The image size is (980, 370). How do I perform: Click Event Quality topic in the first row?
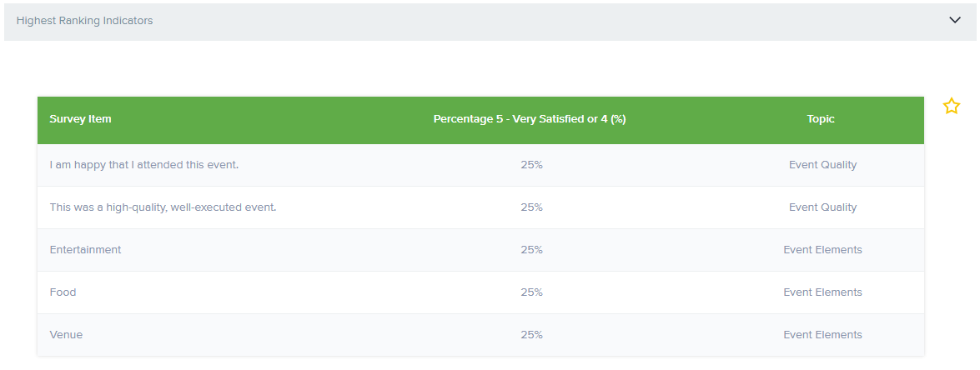[822, 165]
